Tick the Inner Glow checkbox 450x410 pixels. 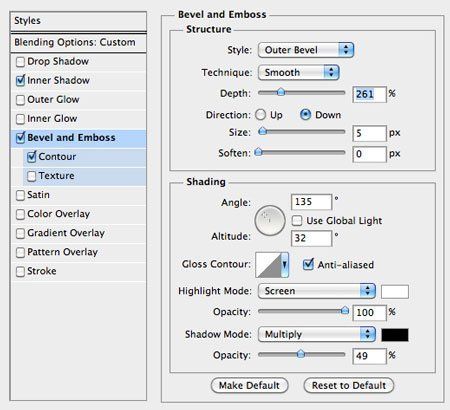(20, 119)
